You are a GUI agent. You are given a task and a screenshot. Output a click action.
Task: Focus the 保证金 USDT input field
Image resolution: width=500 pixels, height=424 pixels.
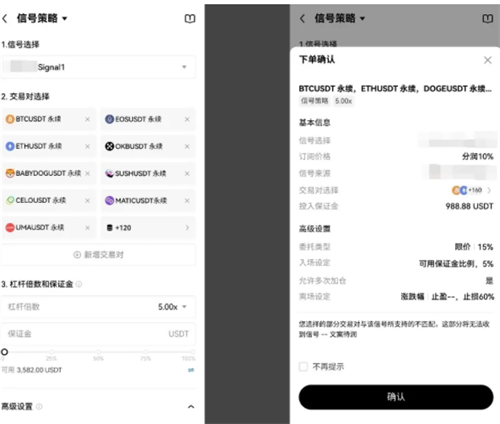[x=99, y=334]
